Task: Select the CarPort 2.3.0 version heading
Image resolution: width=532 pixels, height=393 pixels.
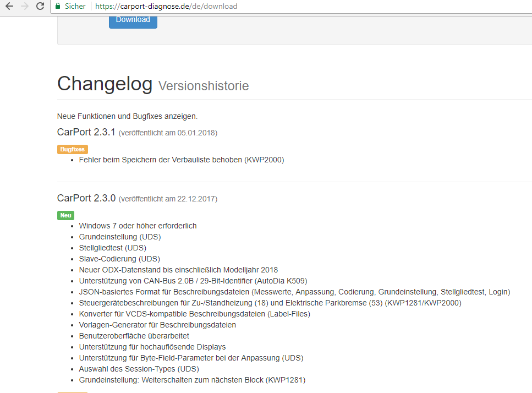Action: click(86, 198)
